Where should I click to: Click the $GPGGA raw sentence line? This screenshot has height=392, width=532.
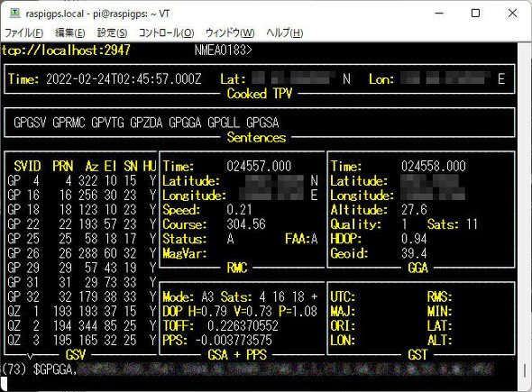pyautogui.click(x=247, y=369)
